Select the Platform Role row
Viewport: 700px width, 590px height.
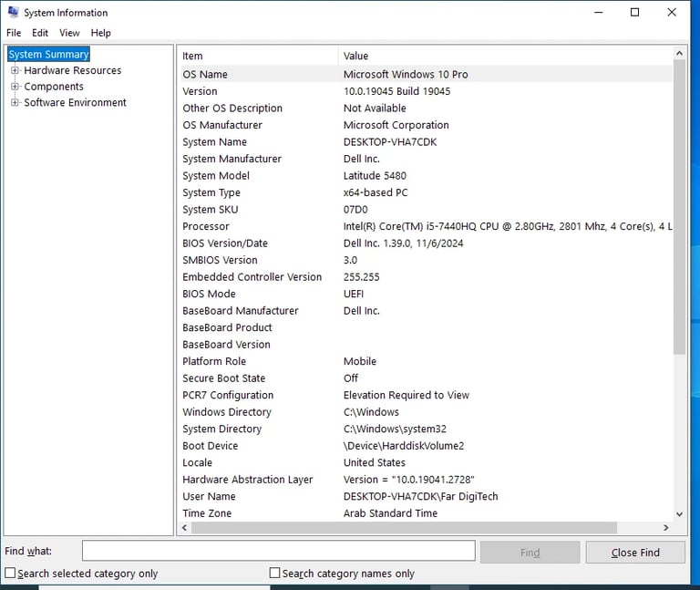click(426, 361)
